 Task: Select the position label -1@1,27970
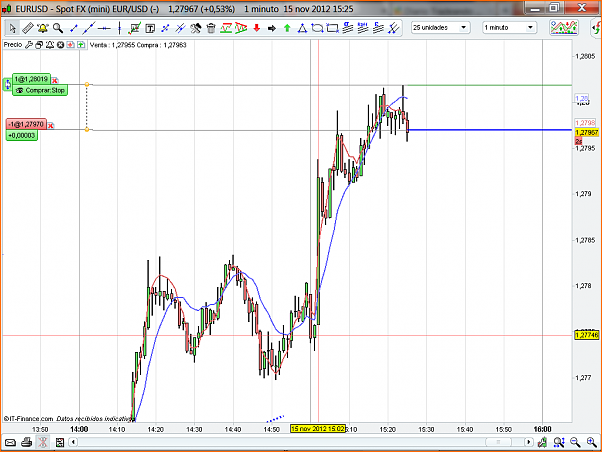(x=26, y=124)
